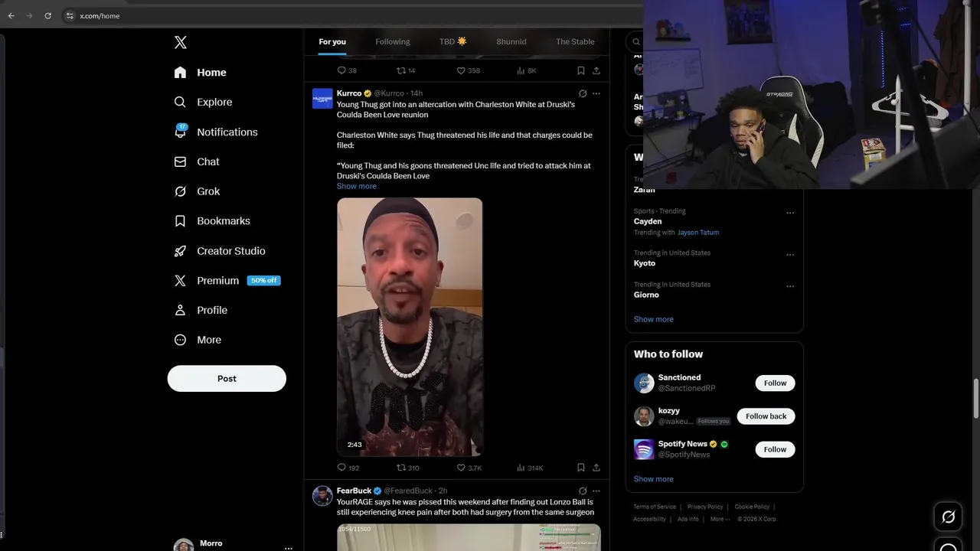Open more options for Giorno trend
980x551 pixels.
pyautogui.click(x=790, y=286)
